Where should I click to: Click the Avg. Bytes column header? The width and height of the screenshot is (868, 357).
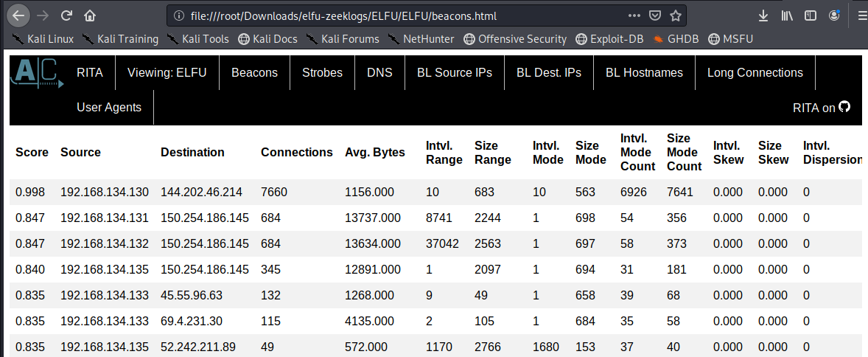(375, 153)
